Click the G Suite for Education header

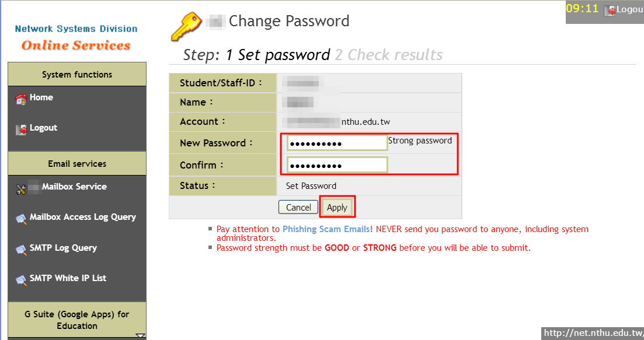click(x=77, y=320)
